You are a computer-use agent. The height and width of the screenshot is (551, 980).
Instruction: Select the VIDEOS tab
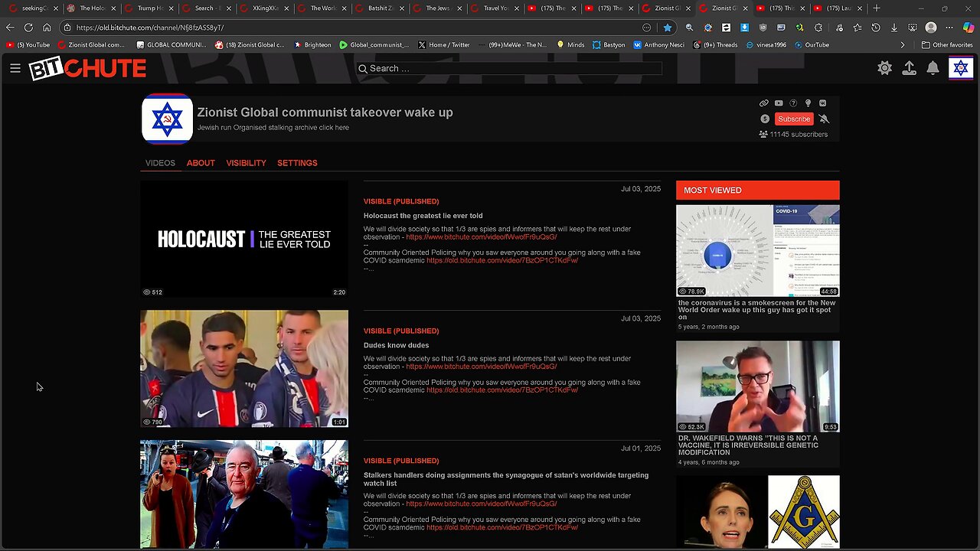point(160,163)
